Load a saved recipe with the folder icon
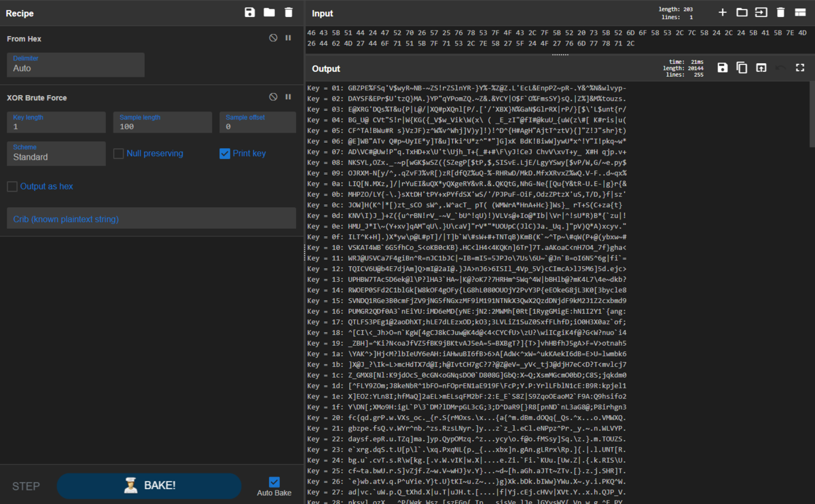This screenshot has height=504, width=815. [269, 12]
